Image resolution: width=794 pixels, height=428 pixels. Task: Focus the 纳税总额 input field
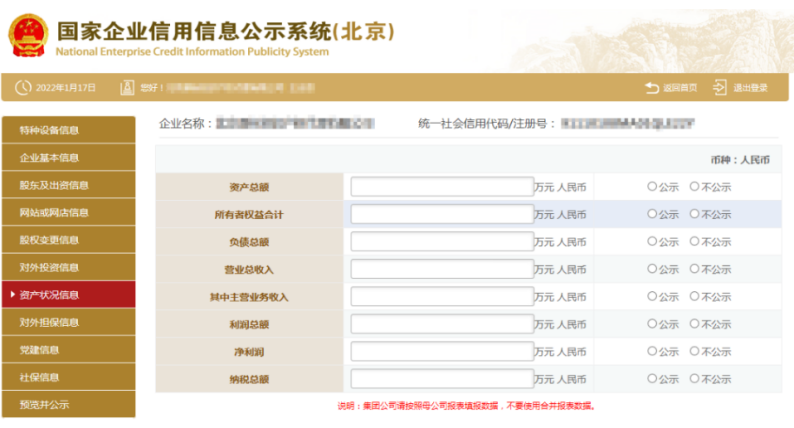click(442, 378)
